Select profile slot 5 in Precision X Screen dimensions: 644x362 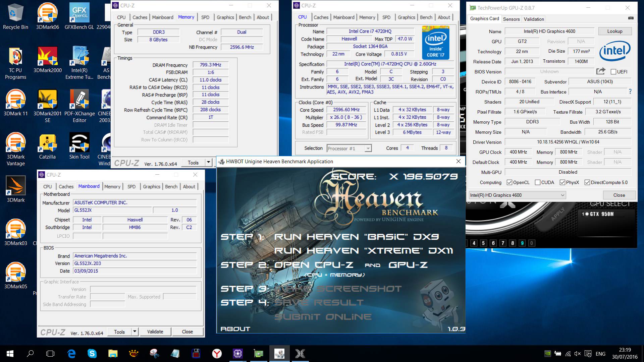pos(483,243)
